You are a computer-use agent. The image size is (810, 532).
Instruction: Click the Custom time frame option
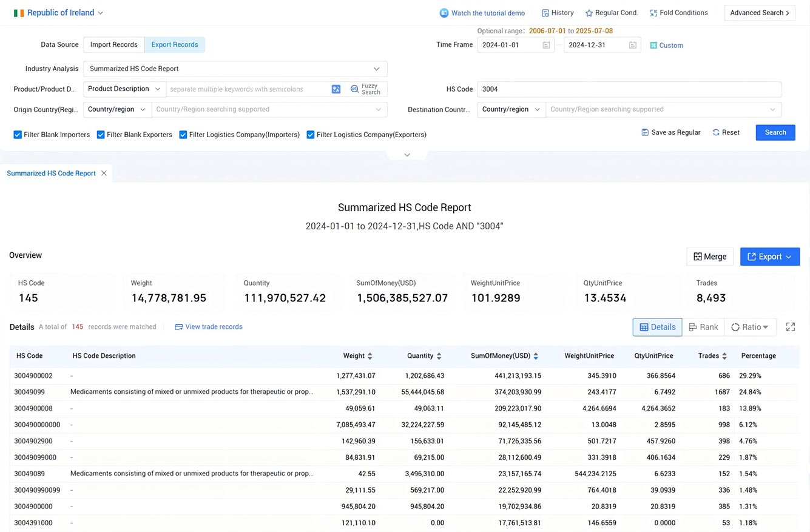667,45
